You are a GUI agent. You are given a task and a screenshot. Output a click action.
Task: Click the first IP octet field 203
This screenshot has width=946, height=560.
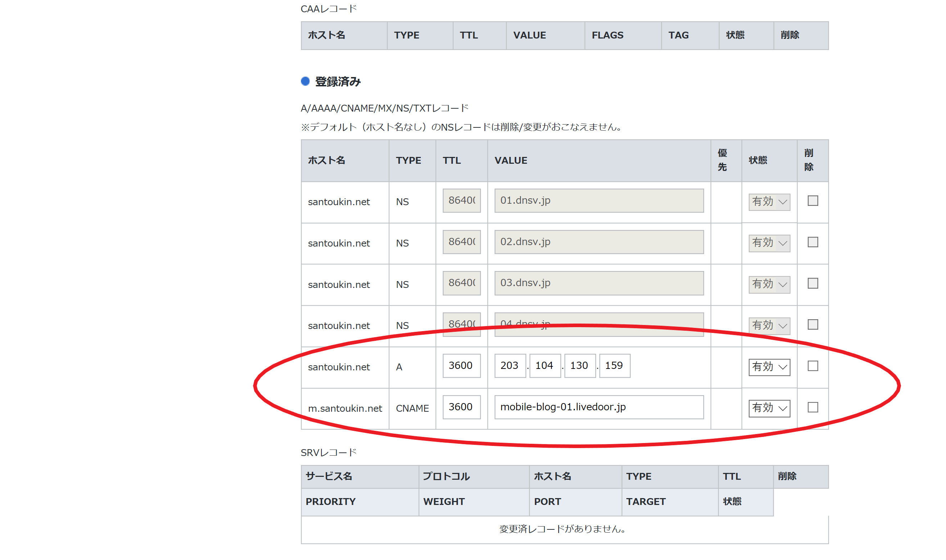point(510,366)
